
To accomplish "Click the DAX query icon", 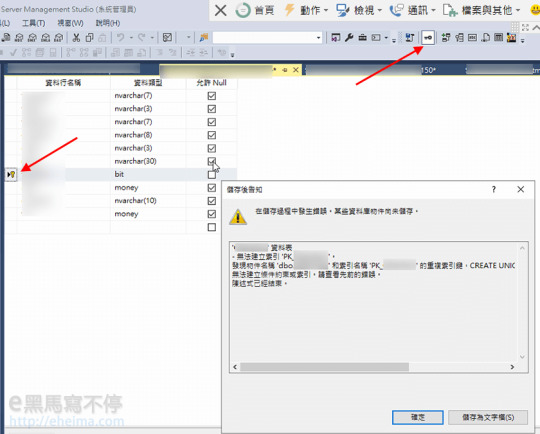I will pos(59,38).
